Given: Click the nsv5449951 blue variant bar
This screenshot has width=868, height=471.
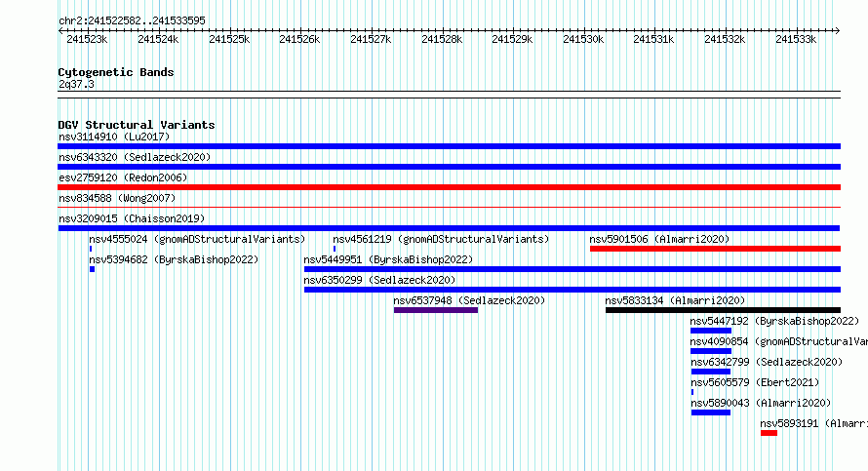Looking at the screenshot, I should click(x=572, y=269).
